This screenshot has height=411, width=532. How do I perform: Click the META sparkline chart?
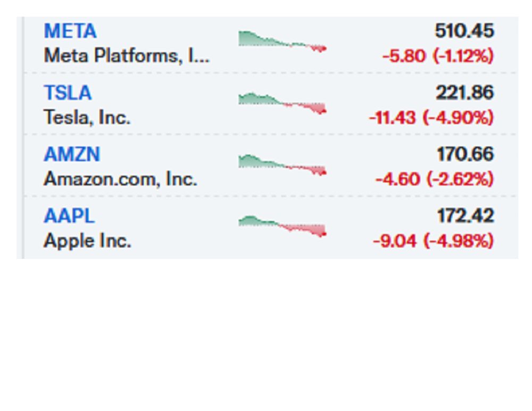tap(282, 41)
